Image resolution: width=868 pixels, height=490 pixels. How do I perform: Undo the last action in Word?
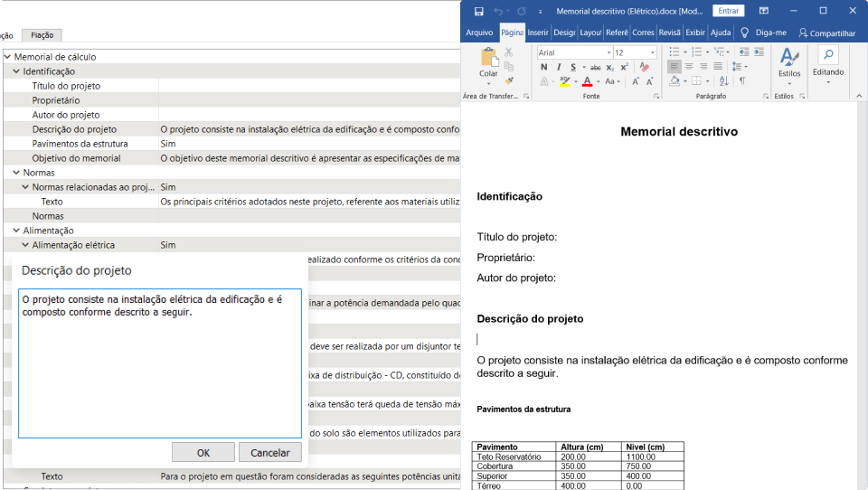coord(497,11)
